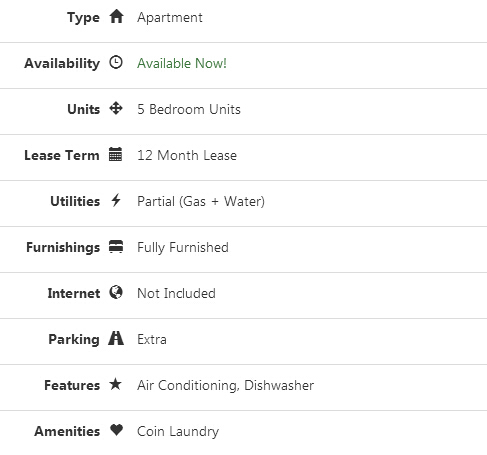Click the four-arrow move icon beside Units
The image size is (487, 455).
pyautogui.click(x=116, y=108)
